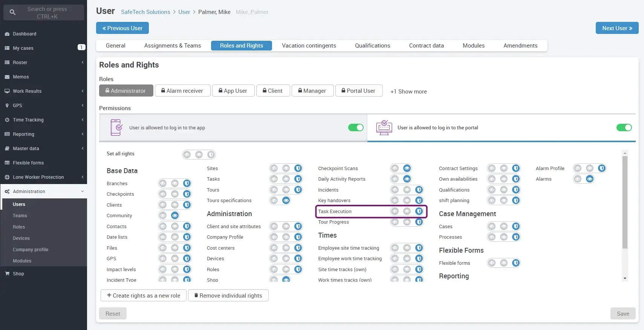
Task: Click the shield icon for Cases
Action: [x=516, y=227]
